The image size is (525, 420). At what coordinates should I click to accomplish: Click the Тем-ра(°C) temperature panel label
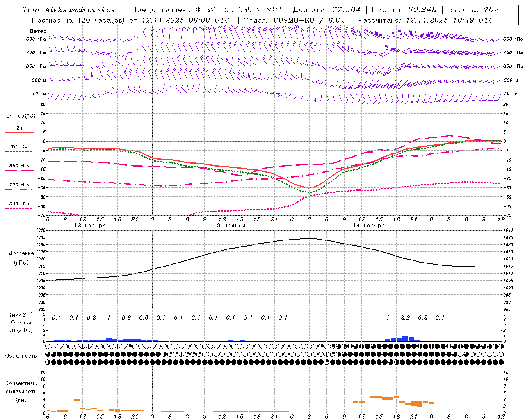pyautogui.click(x=19, y=116)
